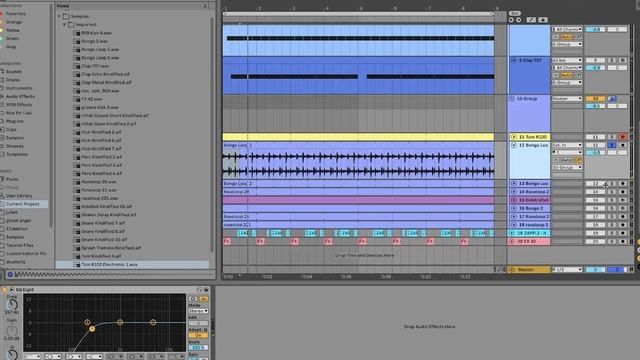Click 9 Clap 707 volume value -2.9

(x=595, y=68)
